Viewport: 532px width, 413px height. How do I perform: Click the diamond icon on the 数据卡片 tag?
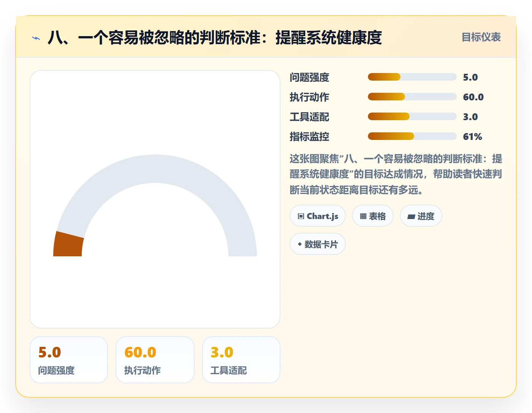pos(300,244)
